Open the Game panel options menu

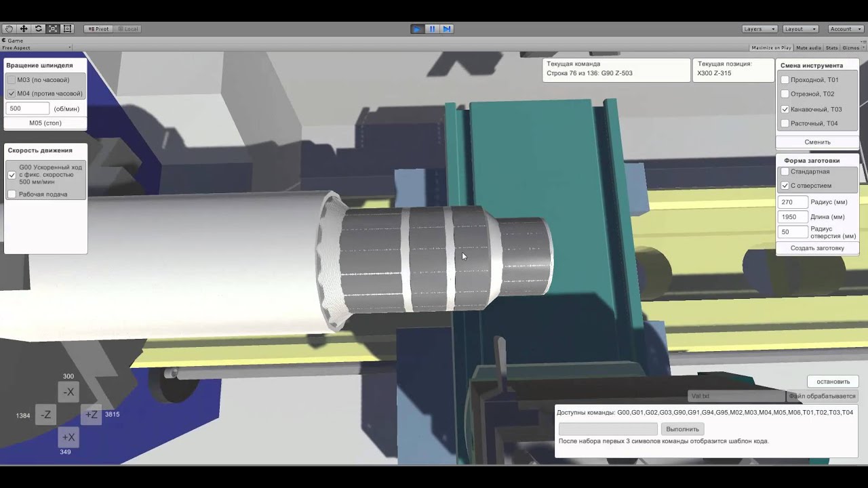[x=863, y=41]
